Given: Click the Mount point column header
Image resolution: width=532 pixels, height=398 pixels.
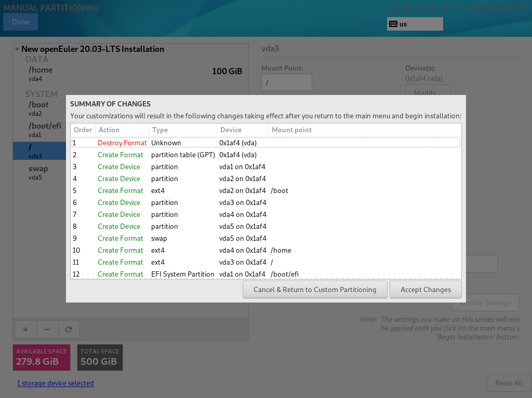Looking at the screenshot, I should 365,130.
